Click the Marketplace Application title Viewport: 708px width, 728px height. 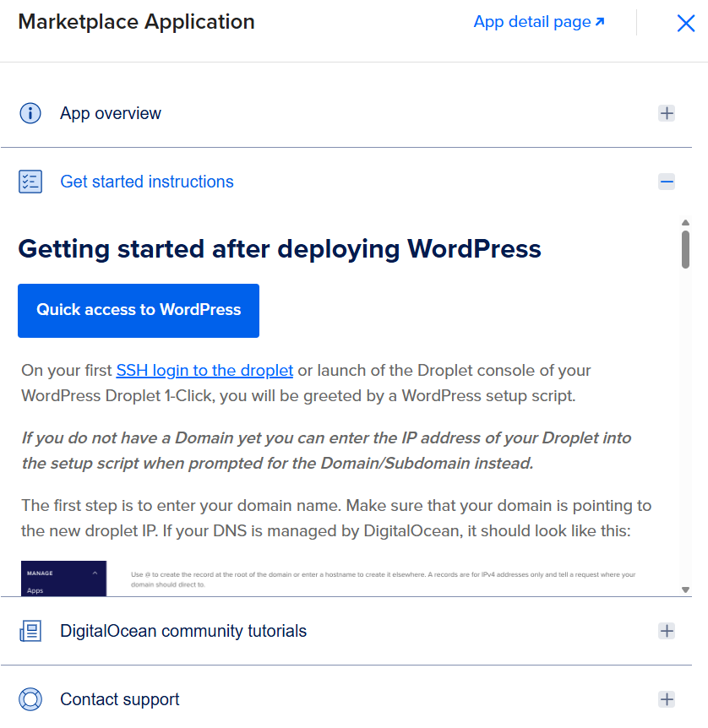[137, 22]
